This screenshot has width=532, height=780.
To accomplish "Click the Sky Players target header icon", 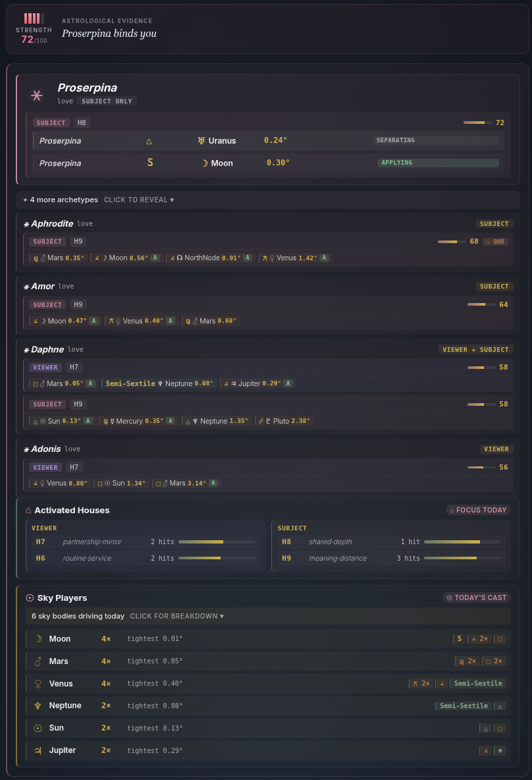I will 30,598.
